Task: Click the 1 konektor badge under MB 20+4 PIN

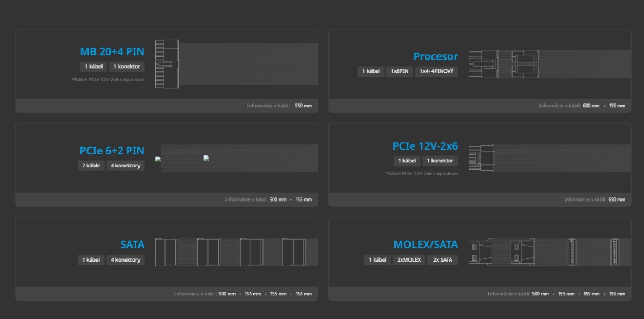Action: pos(127,66)
